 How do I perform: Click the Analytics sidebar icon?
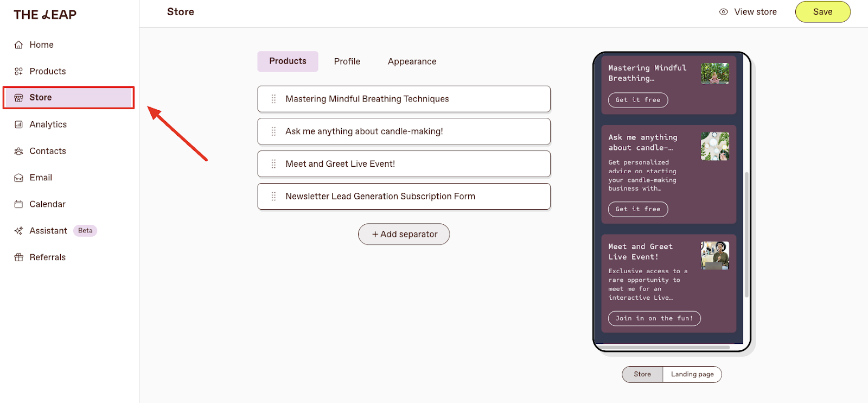(x=19, y=124)
